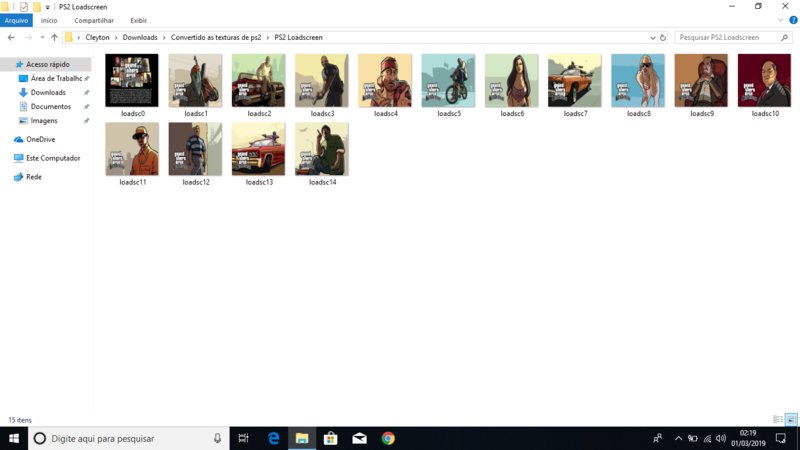
Task: Click the loadsc3 image thumbnail
Action: point(322,81)
